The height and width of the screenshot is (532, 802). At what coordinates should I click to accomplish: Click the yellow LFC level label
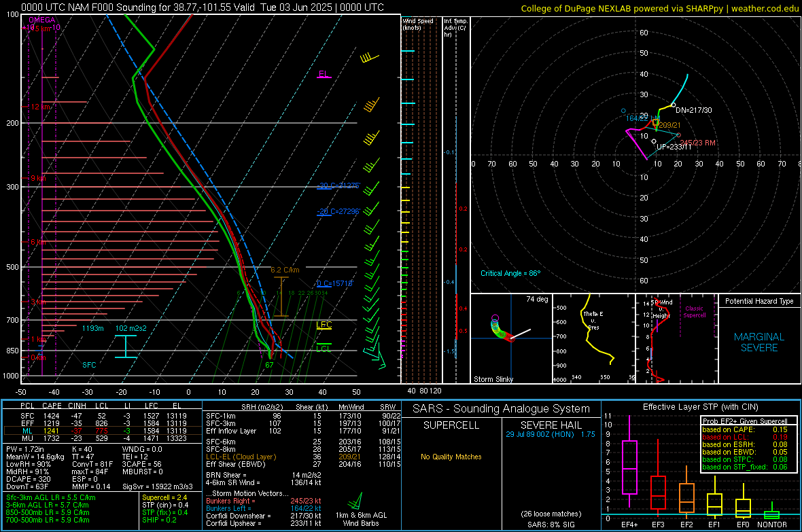324,324
